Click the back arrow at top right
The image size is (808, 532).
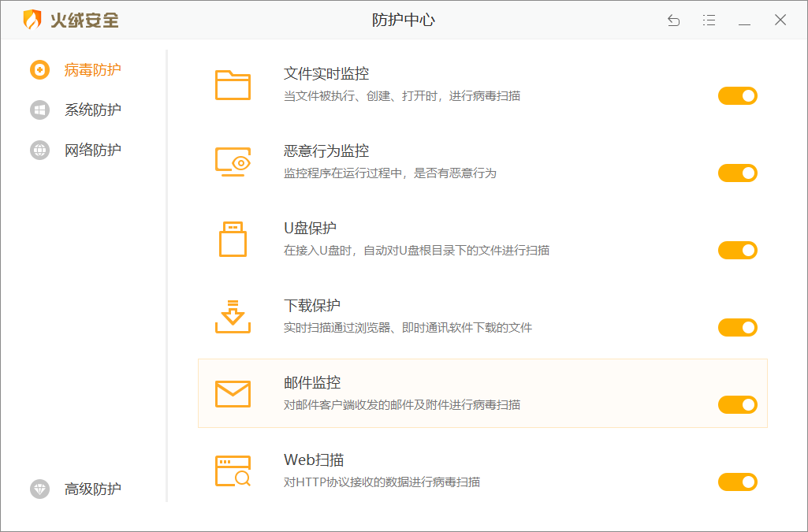[673, 20]
